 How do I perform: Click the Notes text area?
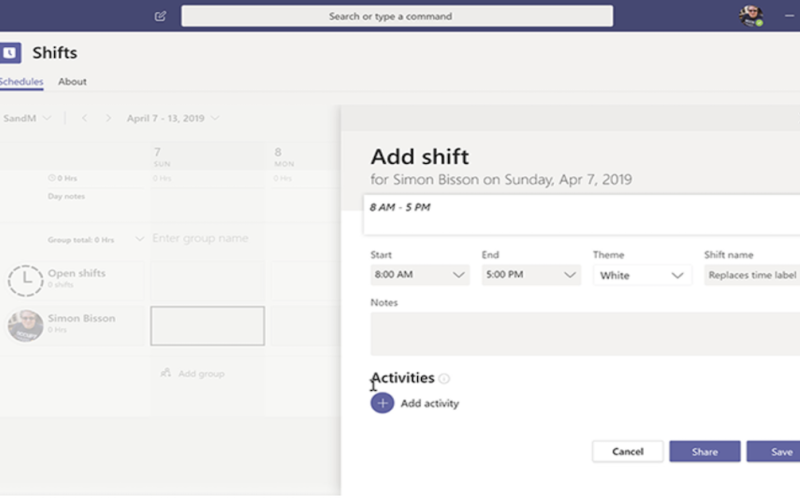pos(585,334)
